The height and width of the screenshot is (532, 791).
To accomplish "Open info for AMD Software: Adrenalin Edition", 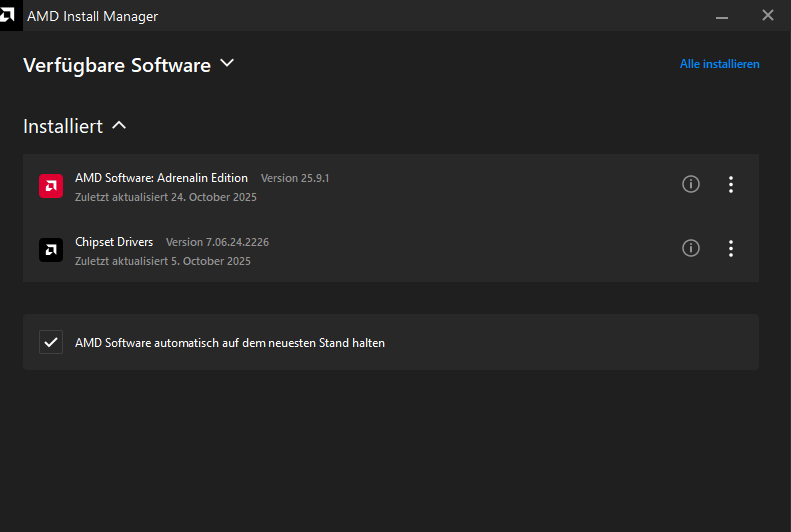I will pos(691,184).
